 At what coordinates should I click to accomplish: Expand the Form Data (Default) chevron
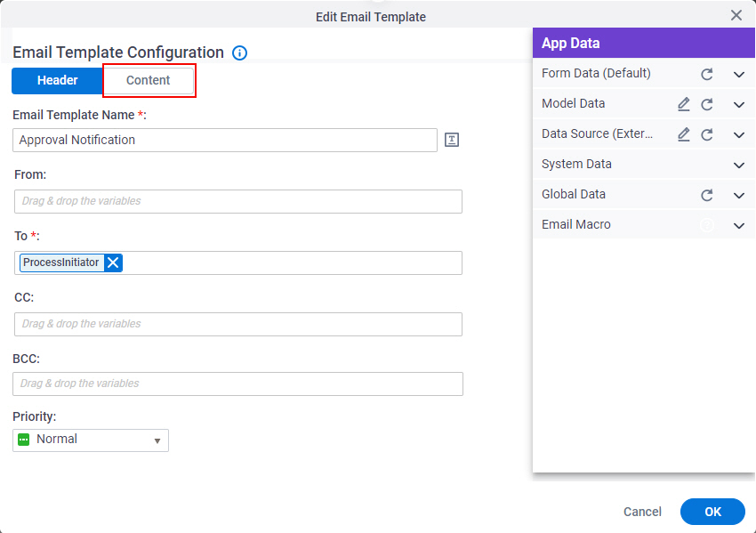738,75
